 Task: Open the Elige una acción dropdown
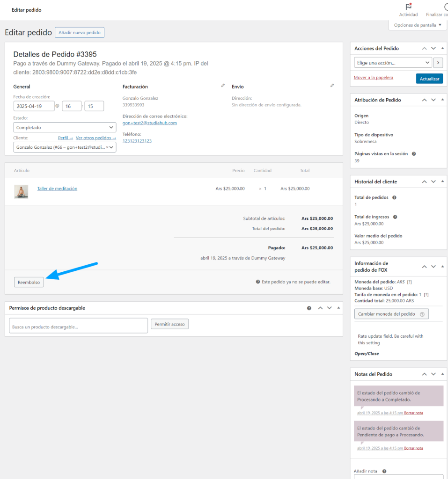(393, 63)
